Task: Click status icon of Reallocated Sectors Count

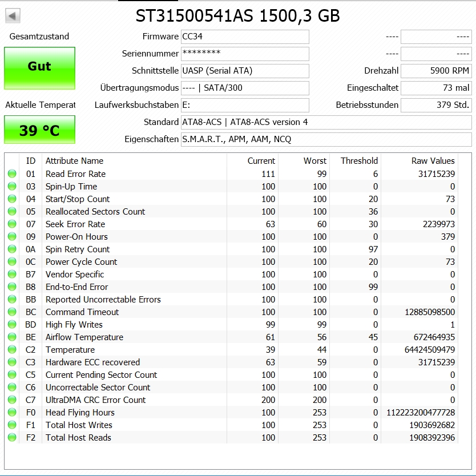Action: point(12,211)
